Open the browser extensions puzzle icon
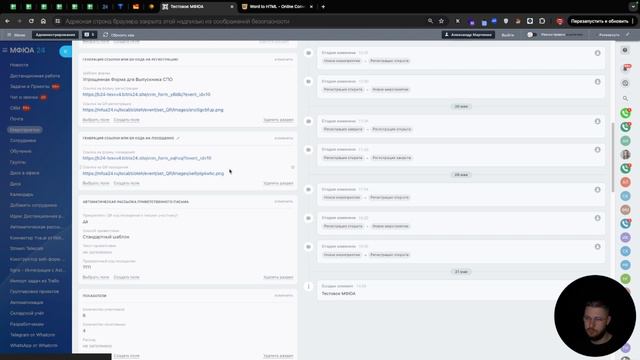 pos(542,21)
